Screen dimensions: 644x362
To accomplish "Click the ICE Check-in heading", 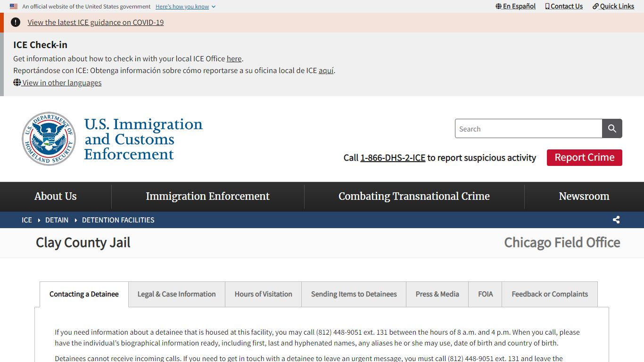I will point(40,45).
